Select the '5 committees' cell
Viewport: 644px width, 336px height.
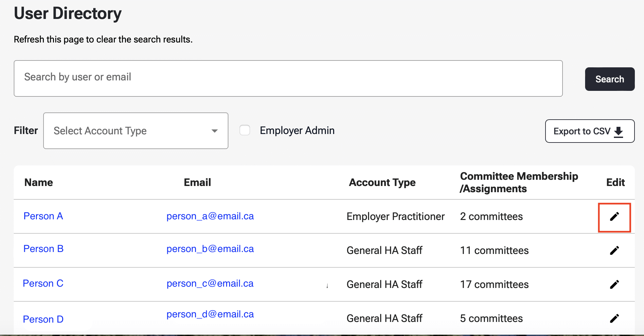click(x=491, y=318)
